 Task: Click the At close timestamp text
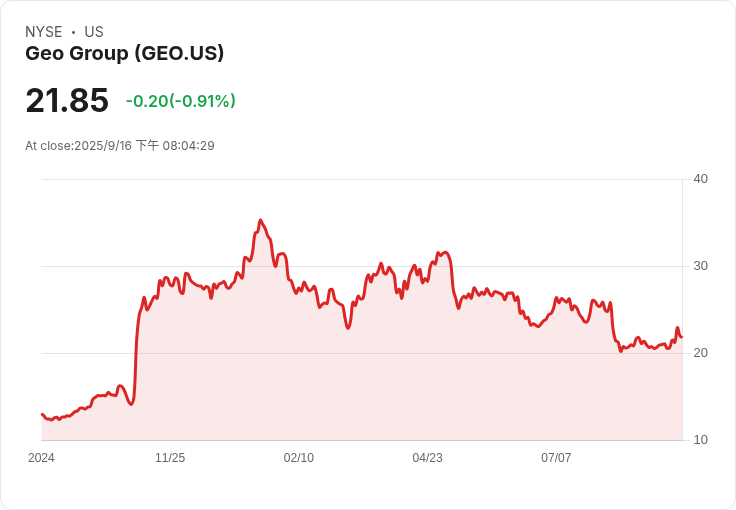[x=120, y=146]
